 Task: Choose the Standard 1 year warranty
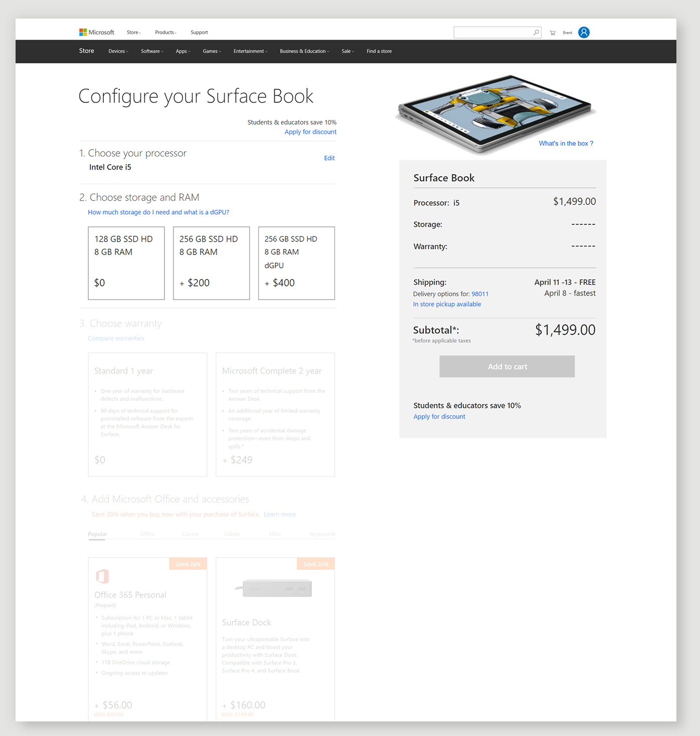pos(147,414)
